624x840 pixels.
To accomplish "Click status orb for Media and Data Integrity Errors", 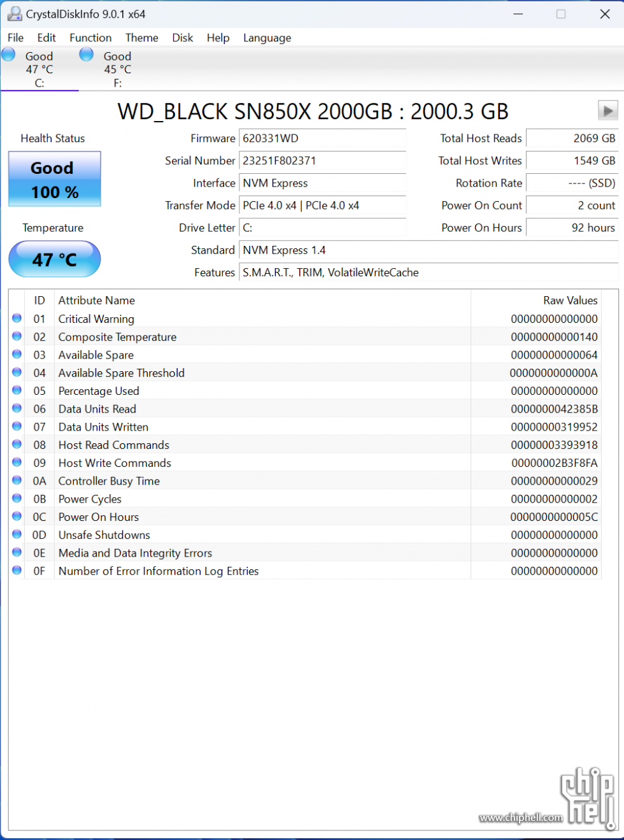I will click(17, 552).
